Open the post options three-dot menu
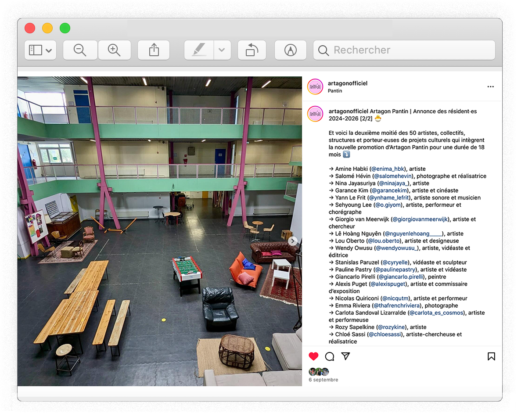The image size is (525, 420). [x=490, y=87]
